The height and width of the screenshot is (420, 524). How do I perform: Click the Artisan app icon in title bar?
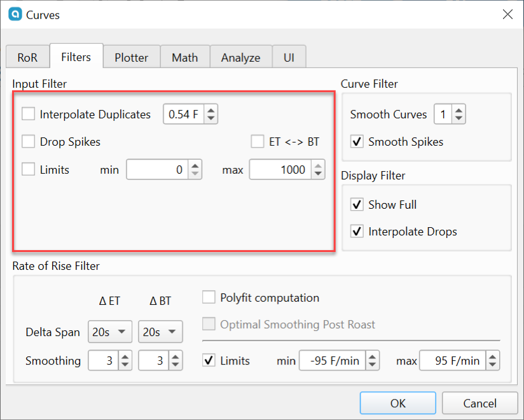pyautogui.click(x=15, y=15)
